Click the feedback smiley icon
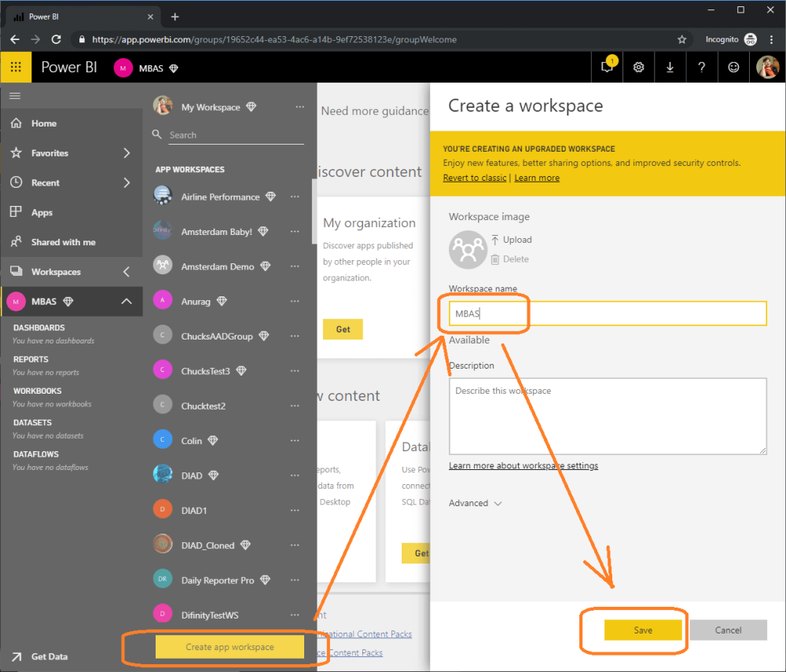The width and height of the screenshot is (786, 672). (x=733, y=68)
